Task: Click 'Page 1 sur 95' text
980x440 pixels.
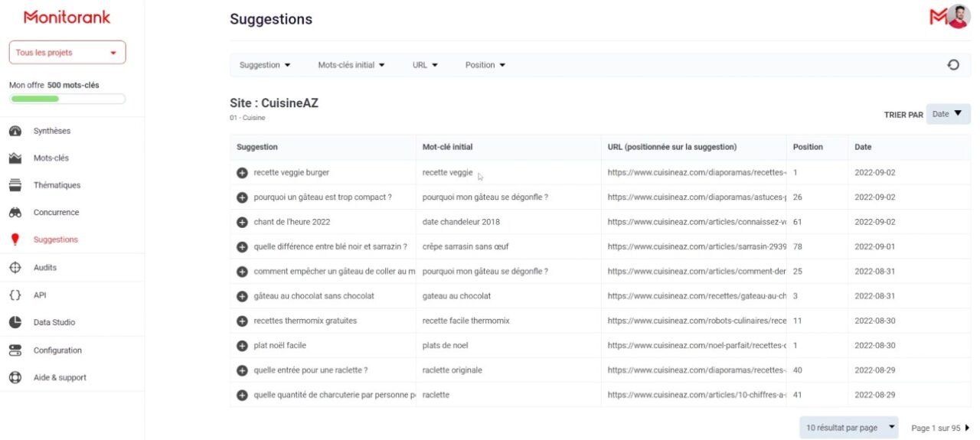Action: tap(936, 428)
